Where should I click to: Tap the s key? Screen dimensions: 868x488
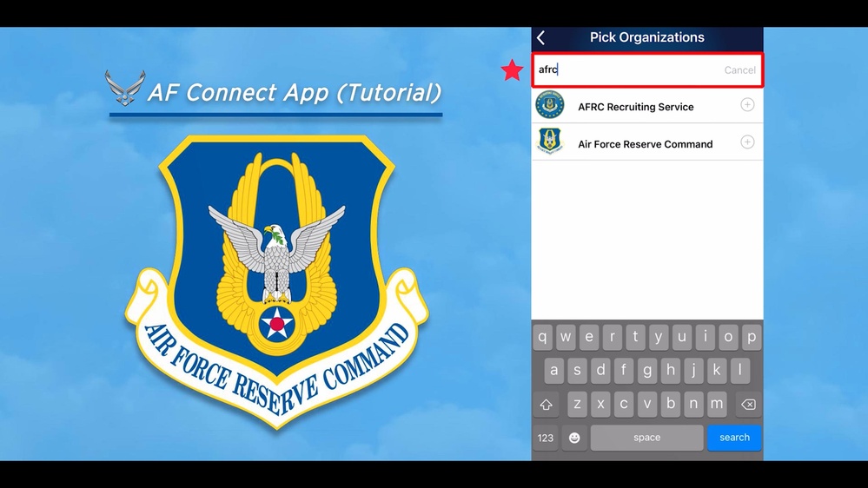tap(578, 371)
